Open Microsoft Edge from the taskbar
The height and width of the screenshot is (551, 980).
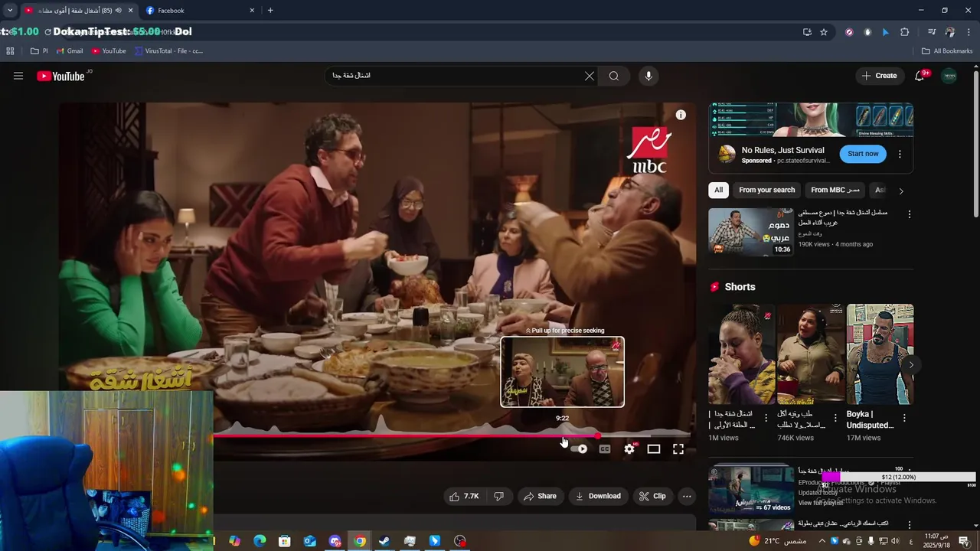(x=260, y=541)
